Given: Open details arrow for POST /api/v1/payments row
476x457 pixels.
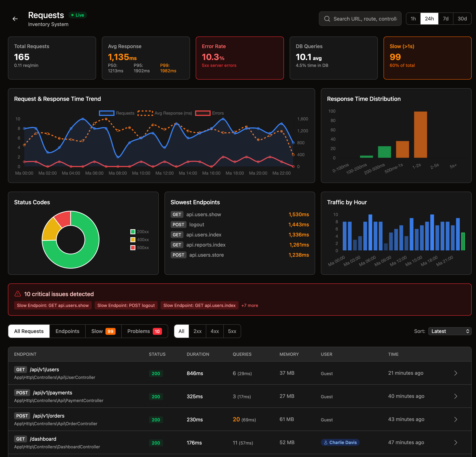Looking at the screenshot, I should (x=456, y=396).
